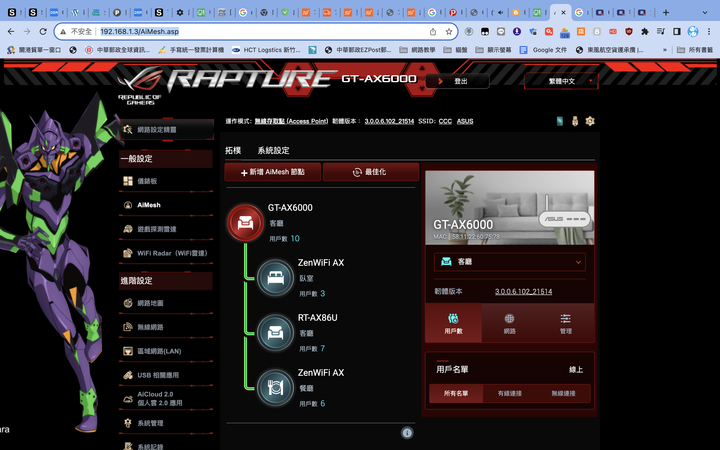The width and height of the screenshot is (720, 450).
Task: Open browser side panel icon
Action: tap(677, 31)
